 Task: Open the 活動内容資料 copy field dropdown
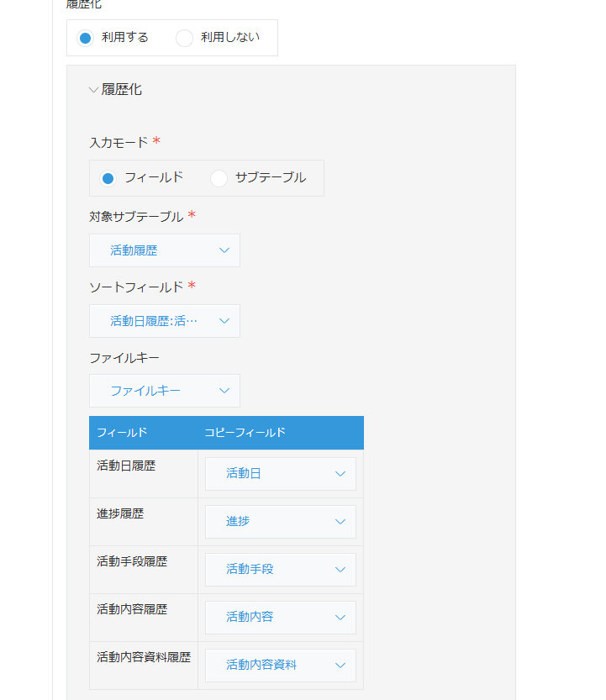tap(281, 666)
